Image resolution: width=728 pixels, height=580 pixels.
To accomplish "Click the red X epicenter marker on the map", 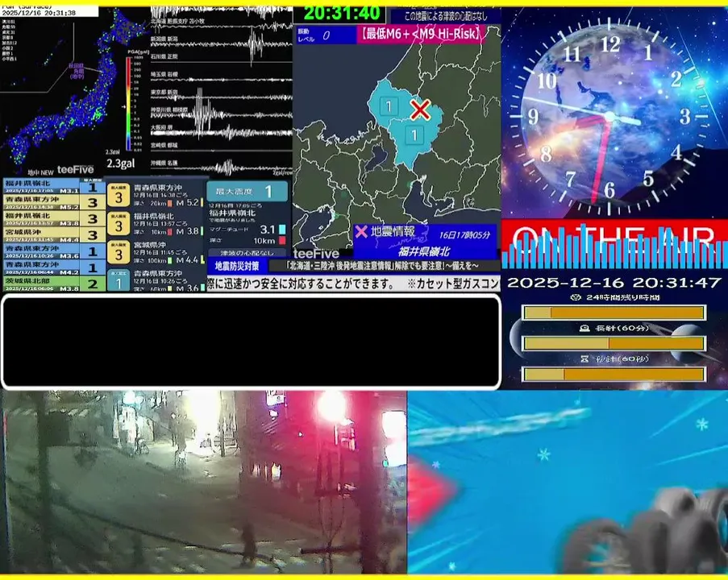I will coord(420,110).
